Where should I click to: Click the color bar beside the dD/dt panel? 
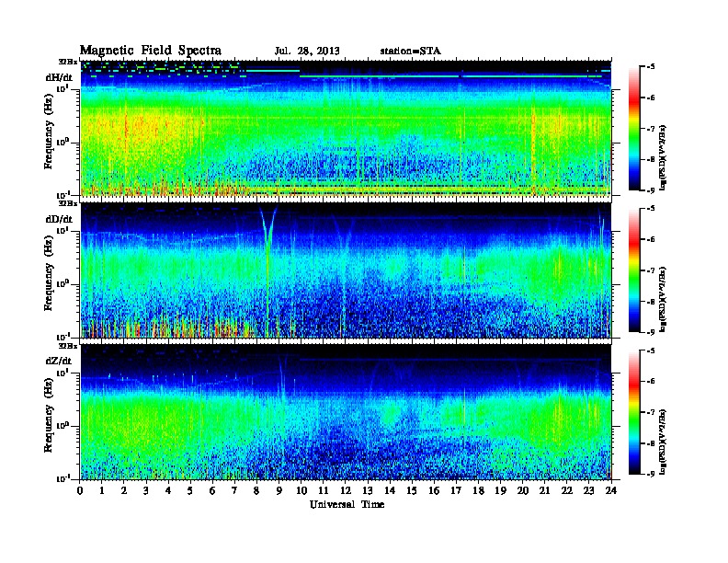point(634,270)
